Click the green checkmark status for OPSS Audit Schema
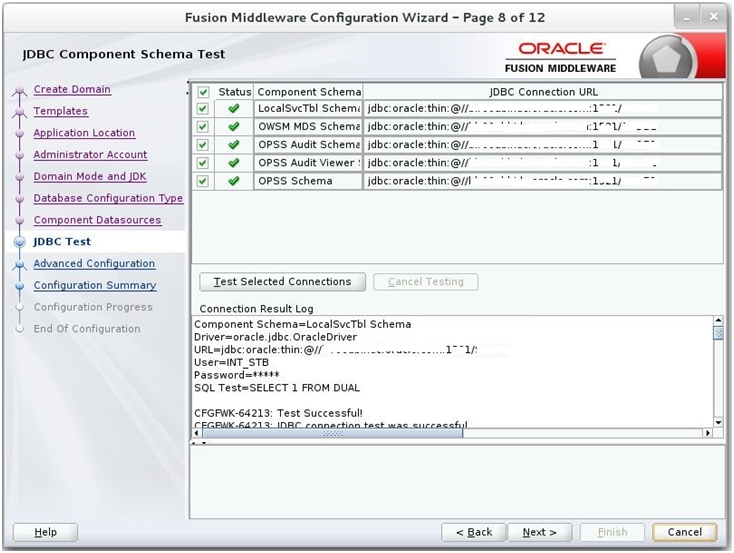Viewport: 734px width, 553px height. (234, 145)
